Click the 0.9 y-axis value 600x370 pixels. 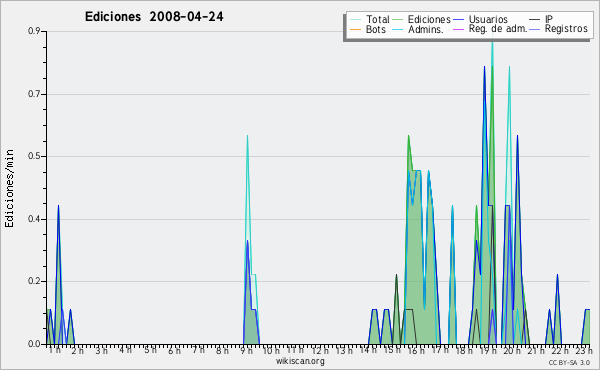coord(34,31)
